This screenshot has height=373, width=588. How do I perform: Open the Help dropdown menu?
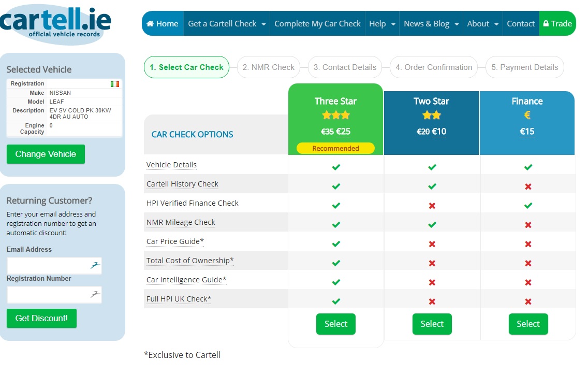[382, 24]
